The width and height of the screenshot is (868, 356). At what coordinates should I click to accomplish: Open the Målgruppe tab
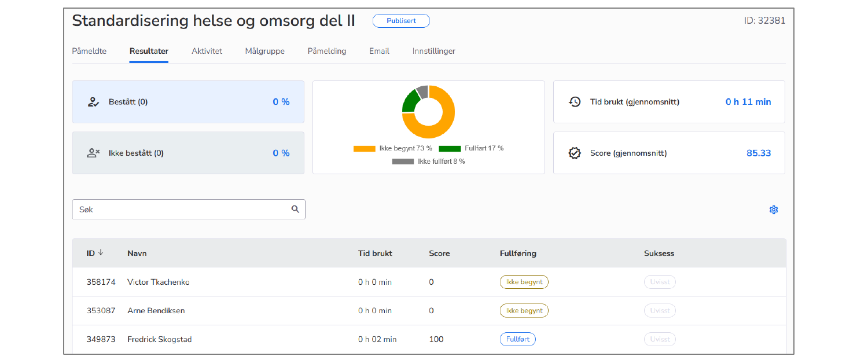[264, 51]
